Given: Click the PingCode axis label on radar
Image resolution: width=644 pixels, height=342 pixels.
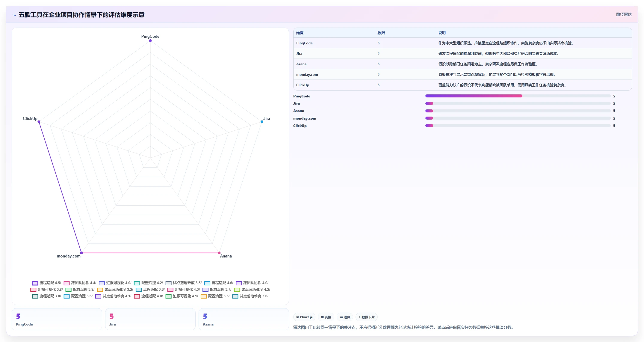Looking at the screenshot, I should pyautogui.click(x=150, y=36).
